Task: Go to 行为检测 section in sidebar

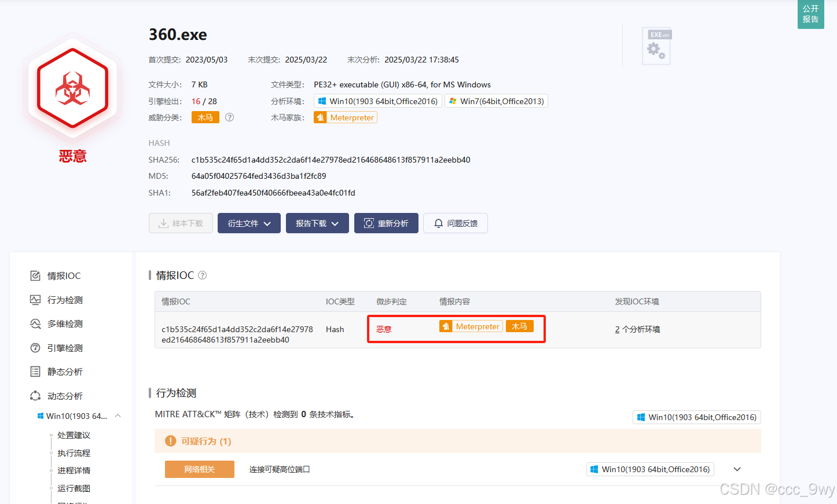Action: (x=65, y=300)
